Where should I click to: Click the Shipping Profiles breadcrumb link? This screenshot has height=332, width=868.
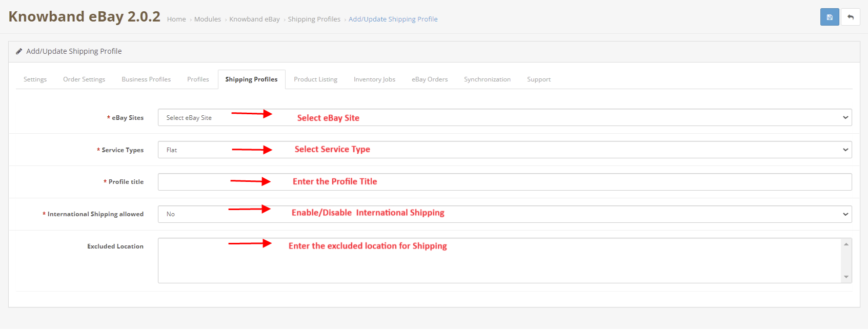(314, 19)
